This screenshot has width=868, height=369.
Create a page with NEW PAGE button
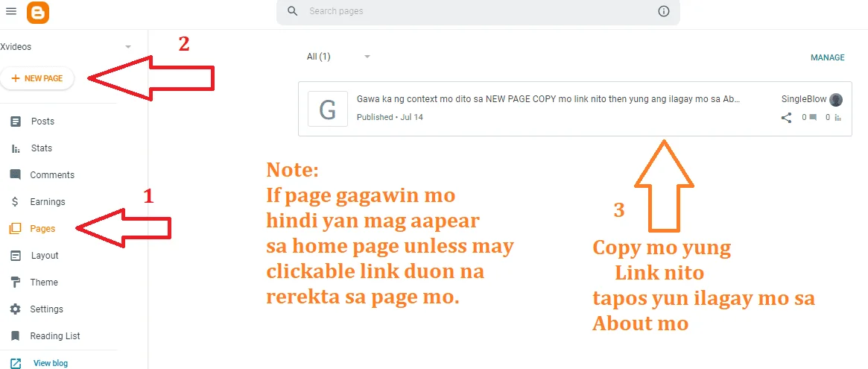click(37, 79)
